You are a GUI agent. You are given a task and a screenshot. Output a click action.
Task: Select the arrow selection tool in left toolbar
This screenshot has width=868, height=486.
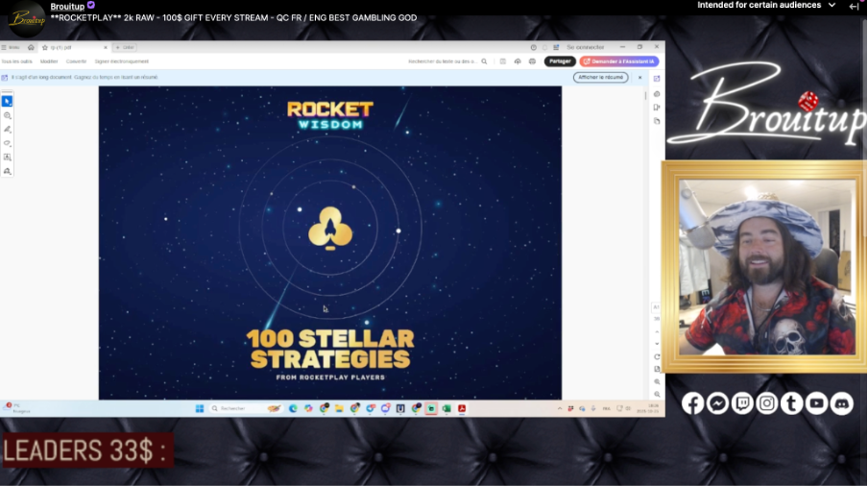pos(8,101)
